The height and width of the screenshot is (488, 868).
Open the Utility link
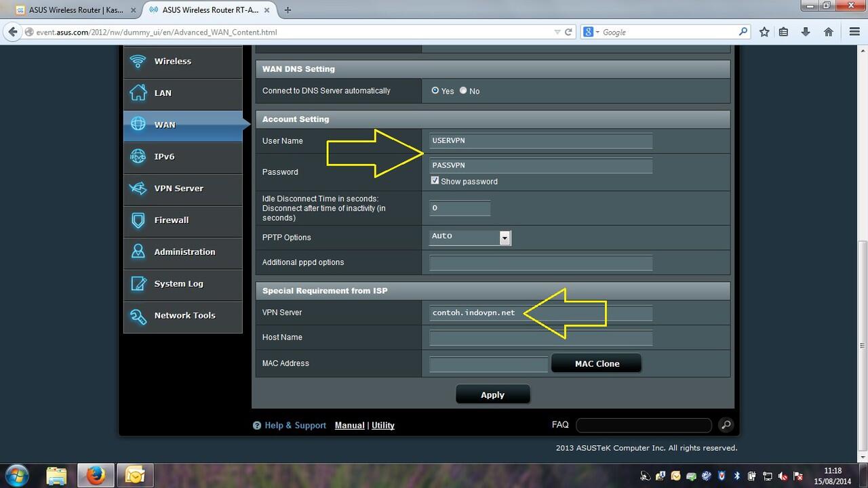(x=383, y=426)
